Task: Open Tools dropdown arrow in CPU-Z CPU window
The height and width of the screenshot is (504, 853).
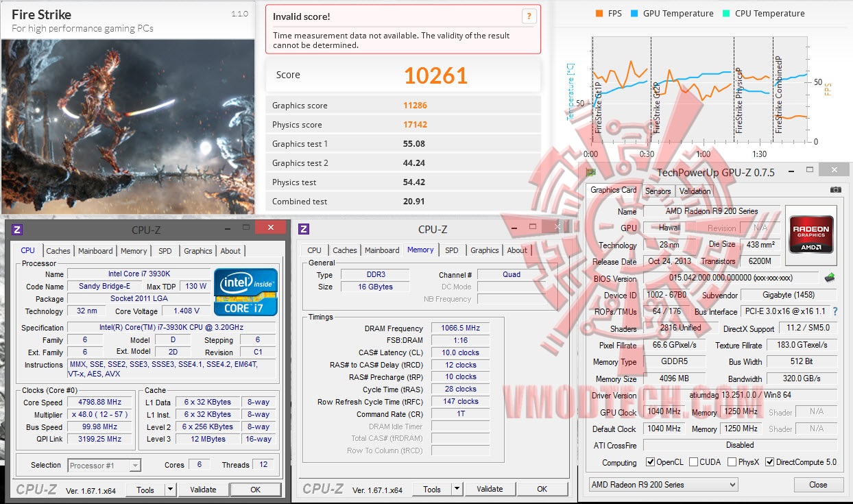Action: click(x=170, y=490)
